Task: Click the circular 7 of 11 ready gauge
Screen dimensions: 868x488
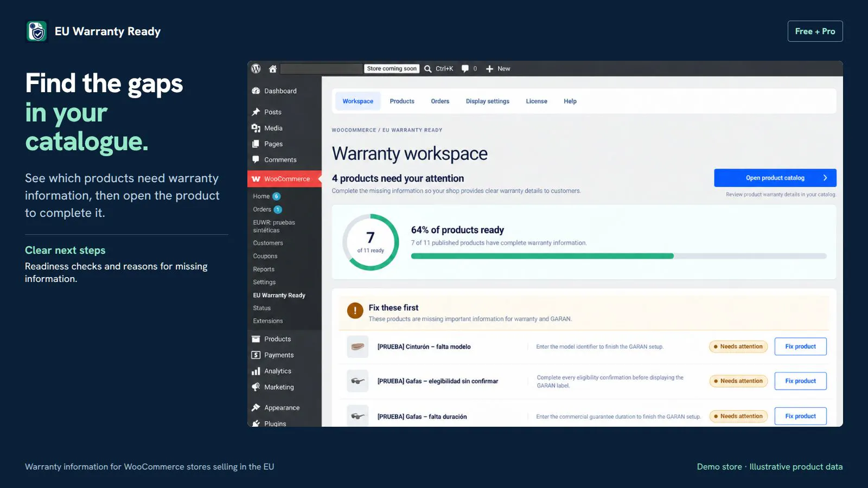Action: click(x=371, y=242)
